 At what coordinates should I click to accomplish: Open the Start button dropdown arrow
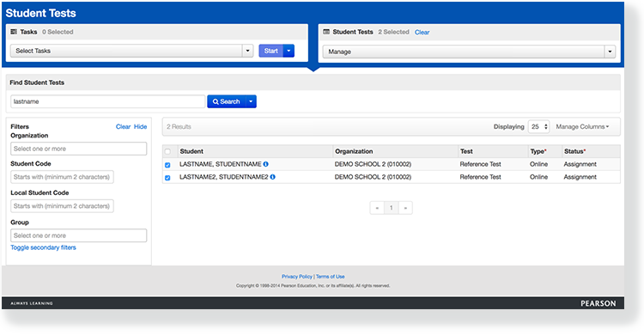(289, 51)
